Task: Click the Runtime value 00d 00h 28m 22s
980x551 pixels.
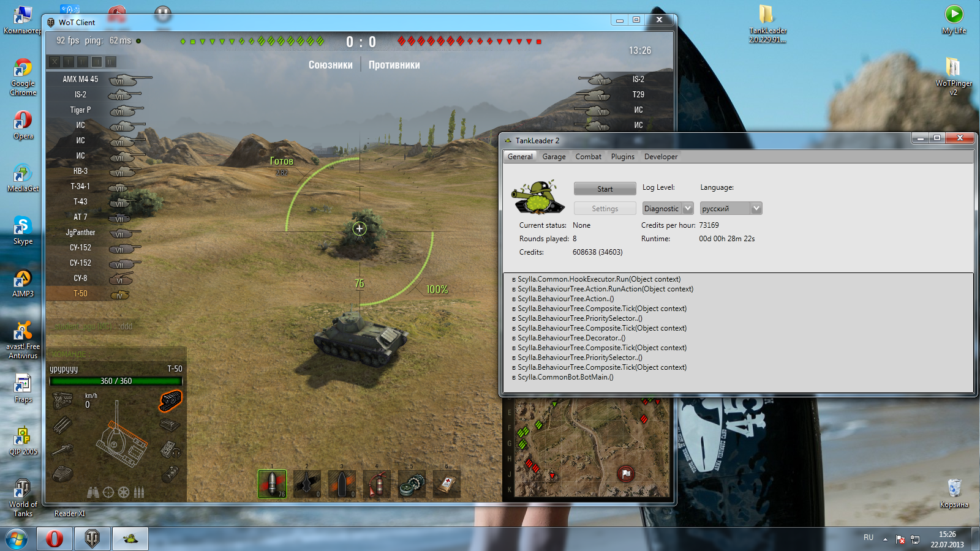Action: pos(727,239)
